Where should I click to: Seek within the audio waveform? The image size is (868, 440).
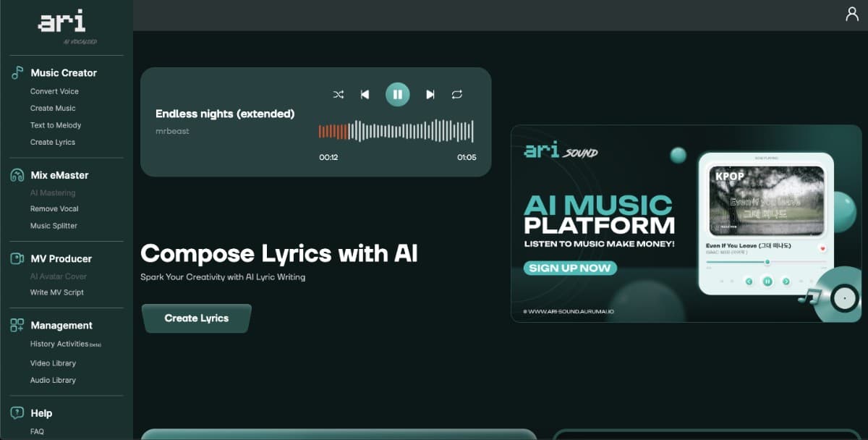(396, 131)
